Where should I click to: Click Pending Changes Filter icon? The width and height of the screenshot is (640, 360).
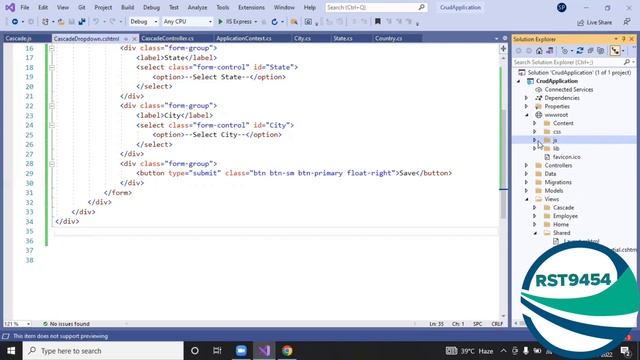point(565,51)
